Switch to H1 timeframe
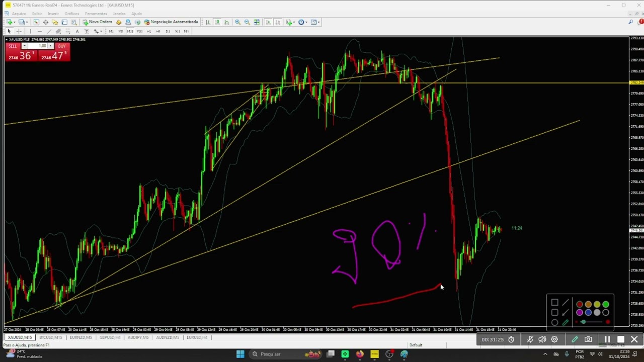The image size is (644, 362). click(148, 31)
